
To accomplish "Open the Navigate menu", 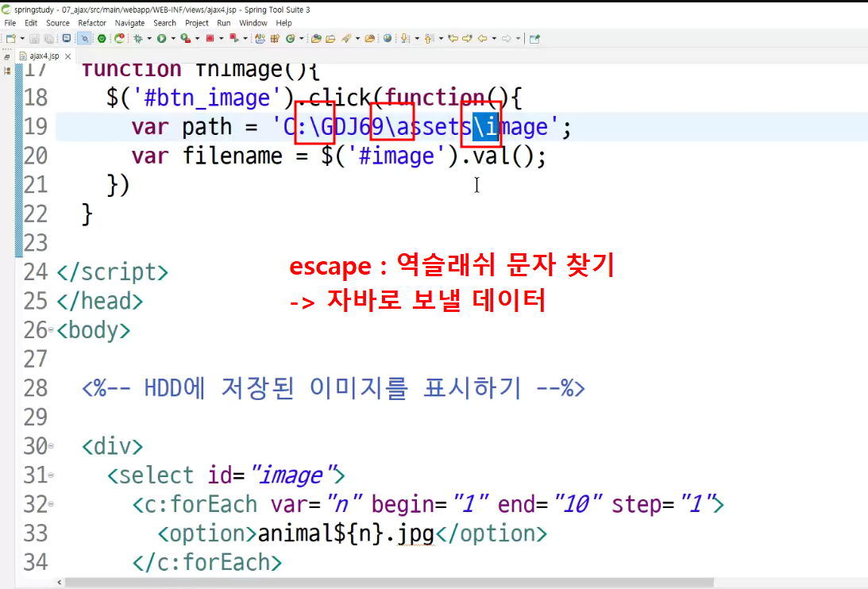I will point(129,23).
